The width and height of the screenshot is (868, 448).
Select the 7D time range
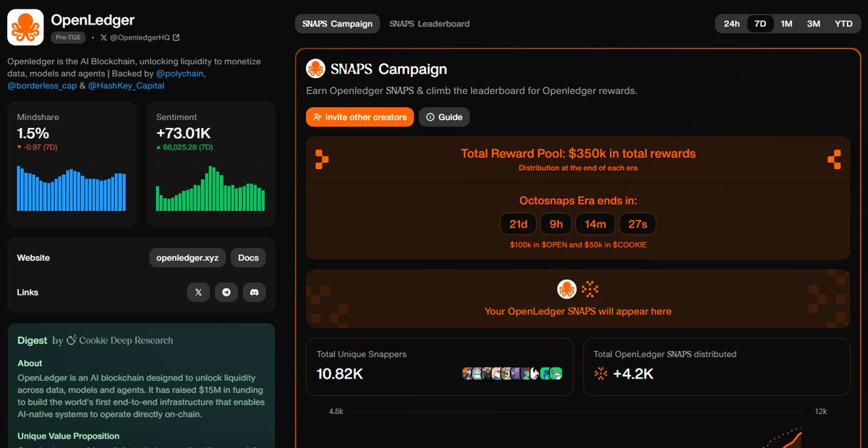(760, 24)
